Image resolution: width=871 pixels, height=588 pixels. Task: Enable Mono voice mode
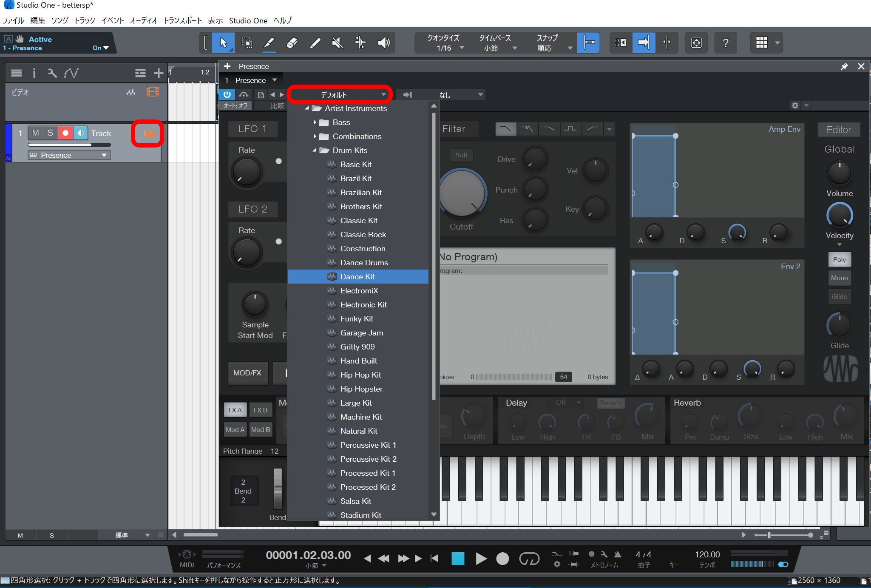[x=839, y=278]
